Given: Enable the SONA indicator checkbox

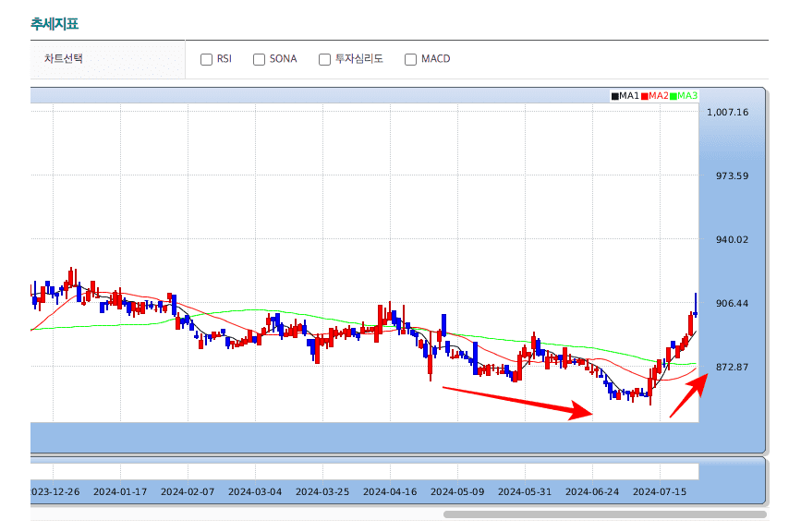Looking at the screenshot, I should [x=259, y=59].
